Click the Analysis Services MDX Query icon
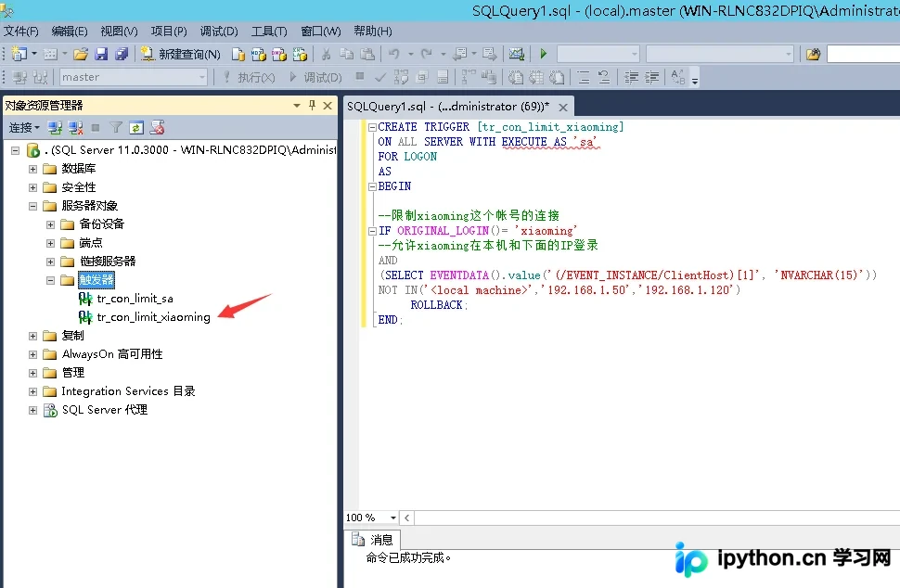 pos(258,54)
